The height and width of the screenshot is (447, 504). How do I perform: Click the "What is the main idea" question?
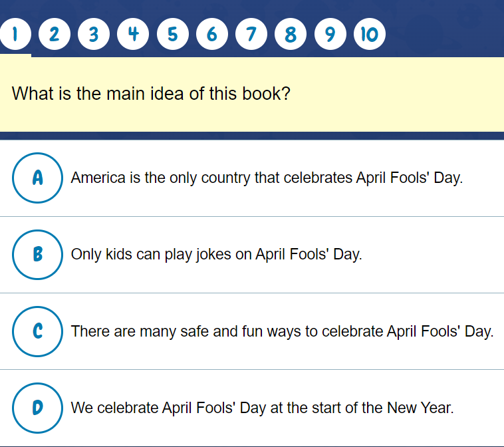pyautogui.click(x=151, y=93)
